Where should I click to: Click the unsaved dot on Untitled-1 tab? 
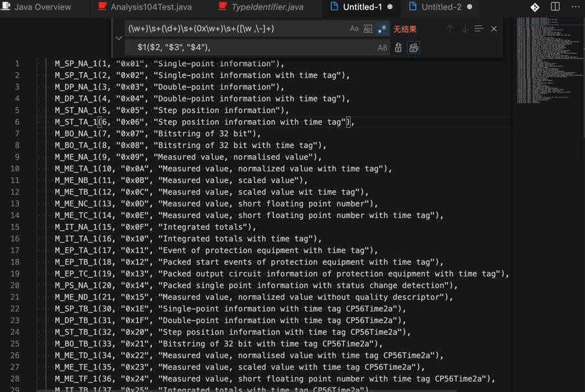[x=390, y=6]
